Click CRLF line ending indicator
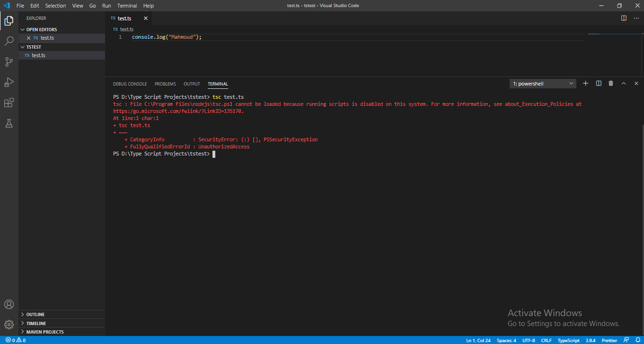Screen dimensions: 644x344 pyautogui.click(x=546, y=340)
